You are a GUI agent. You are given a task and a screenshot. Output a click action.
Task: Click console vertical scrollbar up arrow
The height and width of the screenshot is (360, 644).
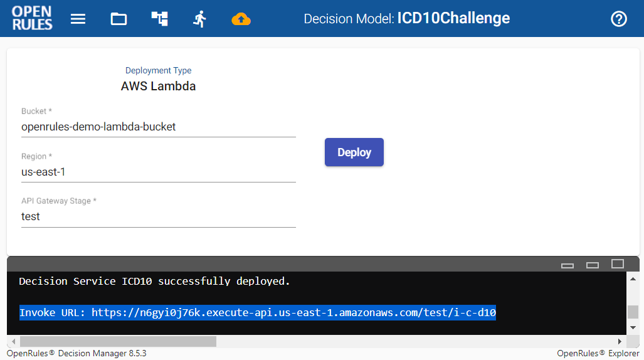click(x=633, y=278)
